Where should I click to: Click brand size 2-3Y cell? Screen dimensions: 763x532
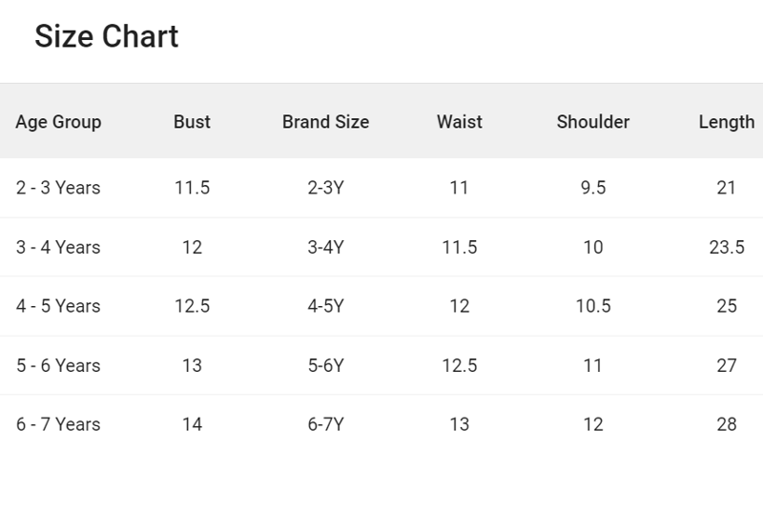click(x=325, y=188)
